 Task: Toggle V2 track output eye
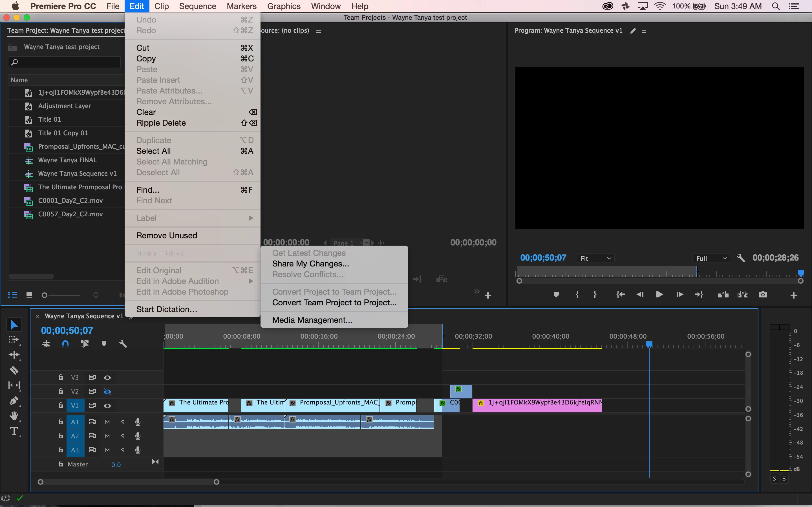click(107, 392)
